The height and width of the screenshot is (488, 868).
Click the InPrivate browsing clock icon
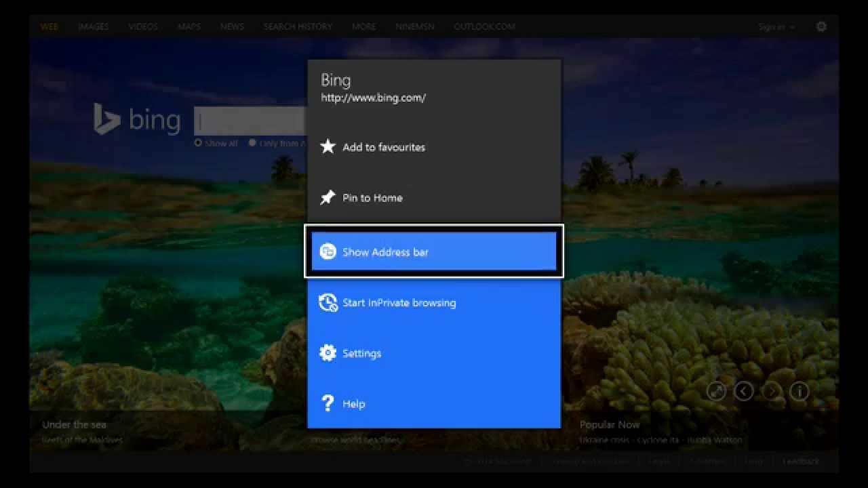(x=328, y=302)
